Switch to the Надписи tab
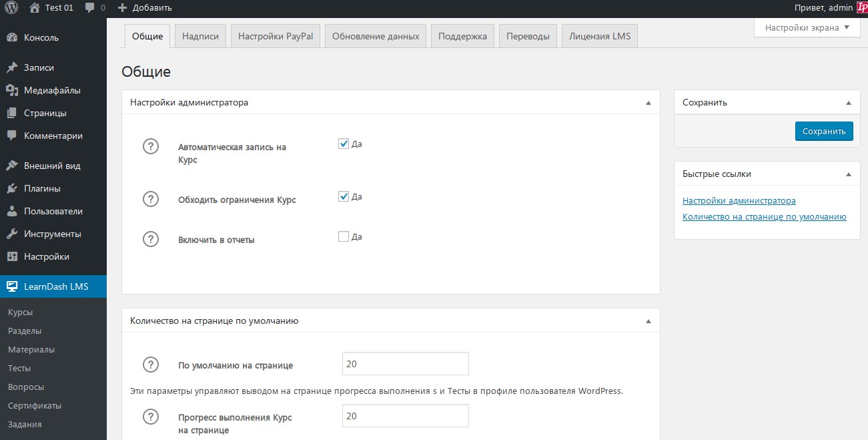The width and height of the screenshot is (868, 440). [x=201, y=36]
